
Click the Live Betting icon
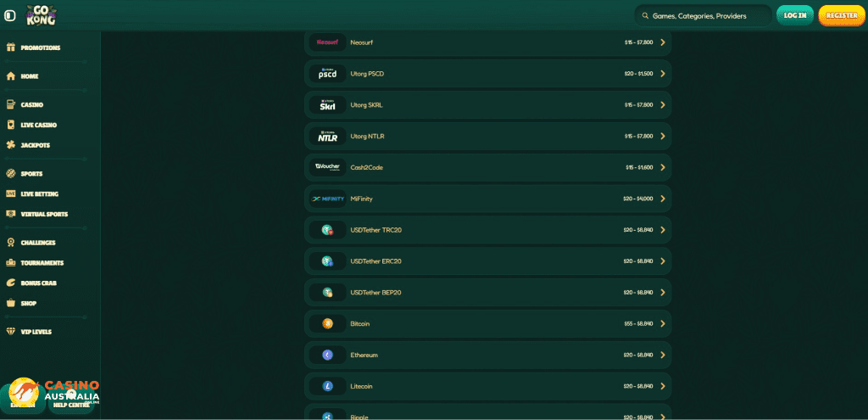[x=10, y=194]
